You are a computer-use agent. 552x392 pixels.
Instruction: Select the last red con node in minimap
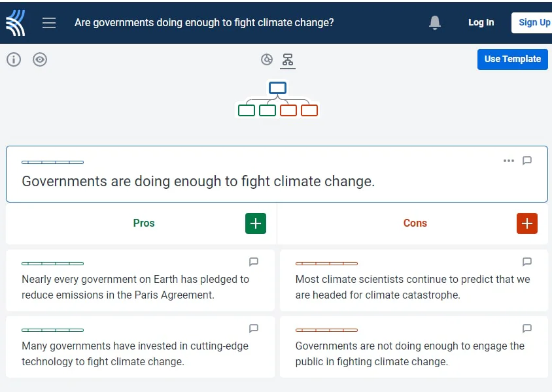(x=309, y=110)
